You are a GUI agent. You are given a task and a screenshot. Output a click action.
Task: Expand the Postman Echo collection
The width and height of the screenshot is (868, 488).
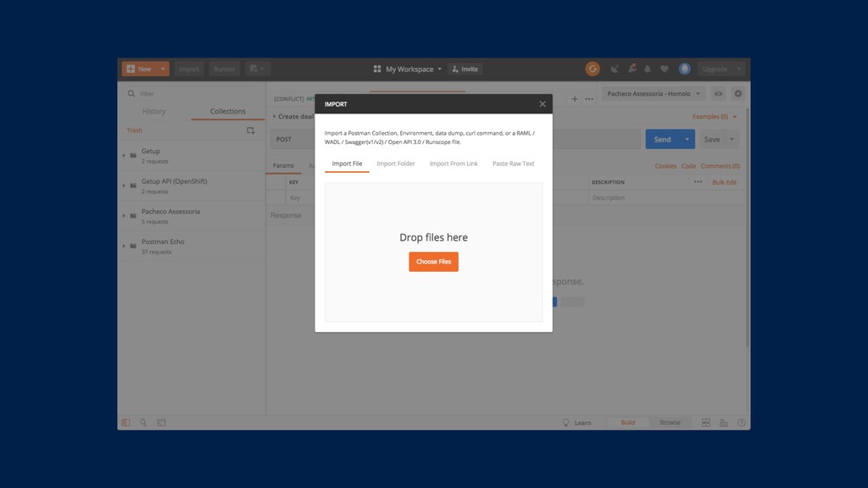click(x=124, y=247)
